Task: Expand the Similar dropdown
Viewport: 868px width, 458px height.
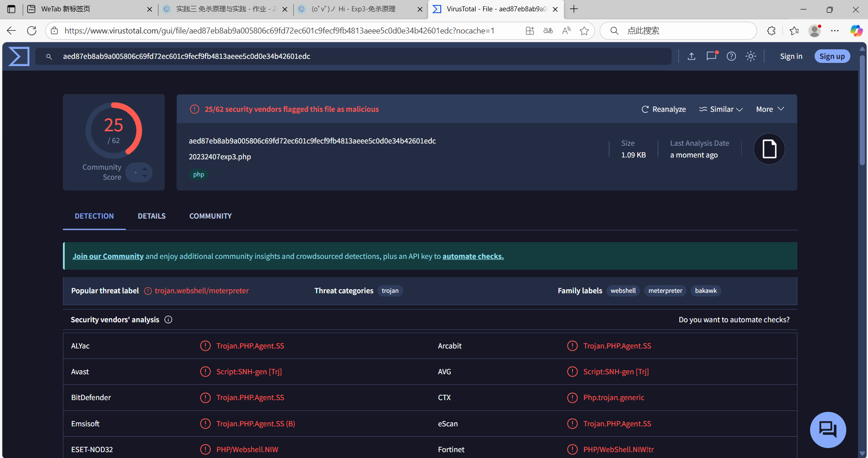Action: click(721, 109)
